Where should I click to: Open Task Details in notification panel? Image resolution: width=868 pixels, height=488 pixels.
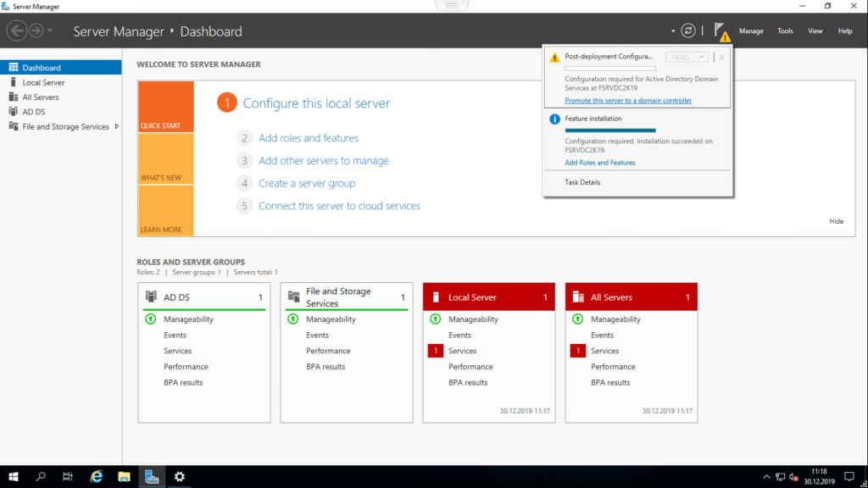(x=582, y=182)
